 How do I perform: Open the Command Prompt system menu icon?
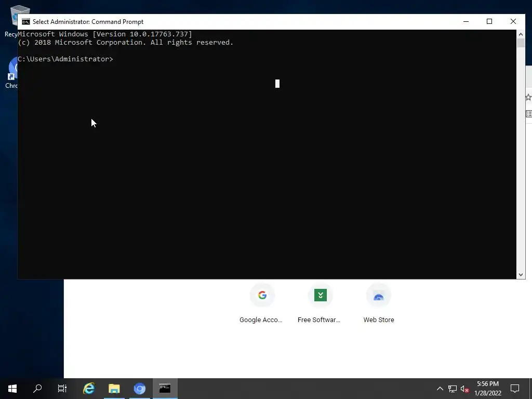(x=26, y=22)
